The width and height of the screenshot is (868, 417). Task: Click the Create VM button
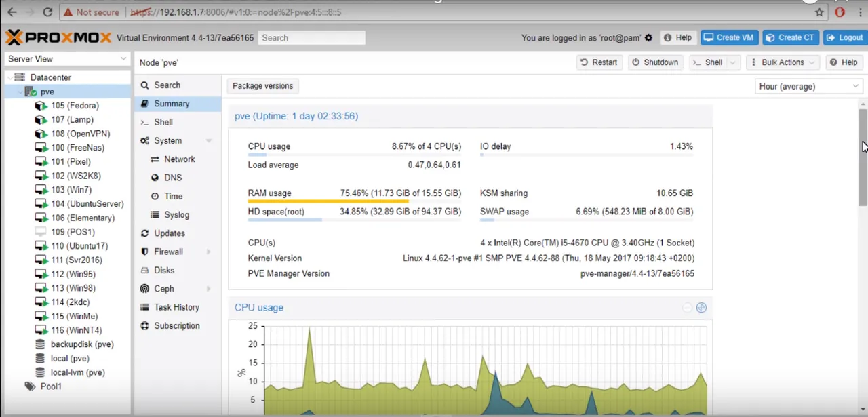730,38
